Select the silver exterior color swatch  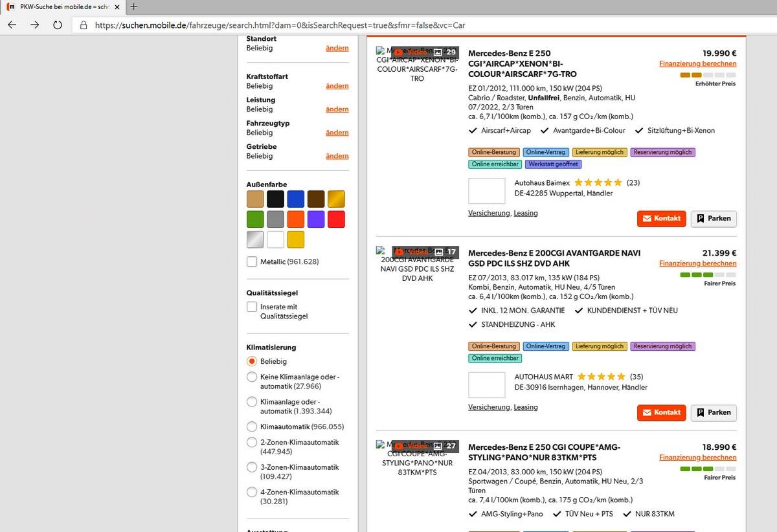pyautogui.click(x=255, y=239)
